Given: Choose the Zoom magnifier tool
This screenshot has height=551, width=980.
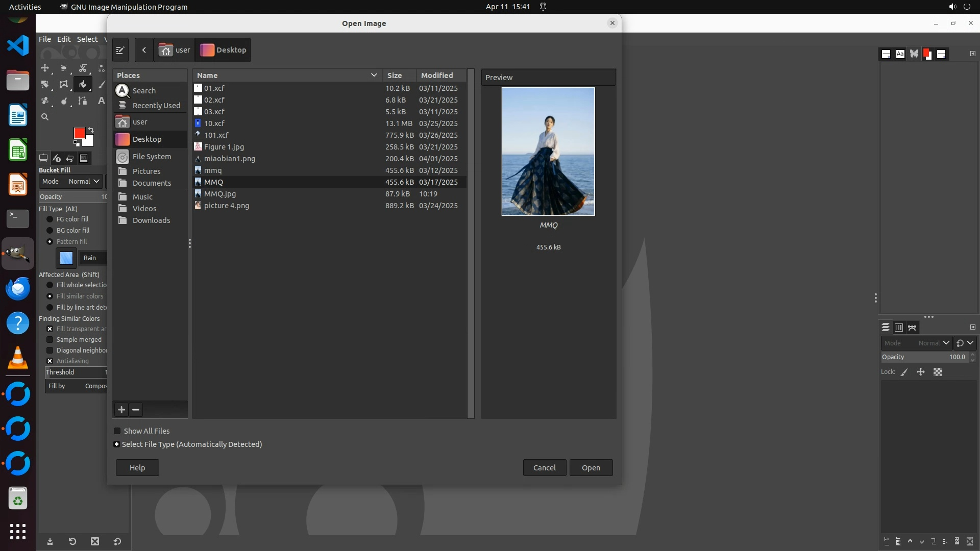Looking at the screenshot, I should click(x=45, y=117).
